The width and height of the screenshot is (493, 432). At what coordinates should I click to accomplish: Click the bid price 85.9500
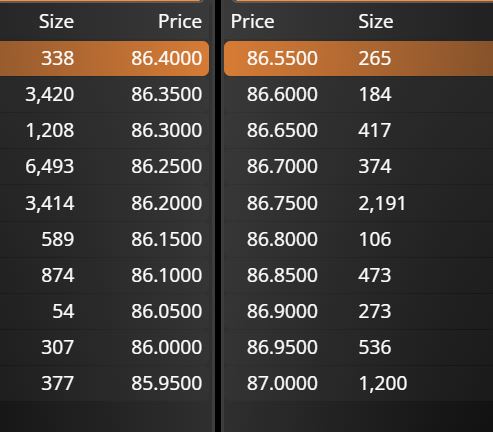pyautogui.click(x=166, y=383)
